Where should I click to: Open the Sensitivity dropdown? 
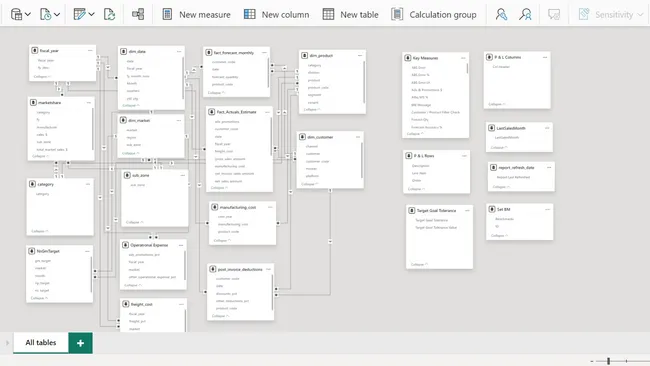coord(611,15)
